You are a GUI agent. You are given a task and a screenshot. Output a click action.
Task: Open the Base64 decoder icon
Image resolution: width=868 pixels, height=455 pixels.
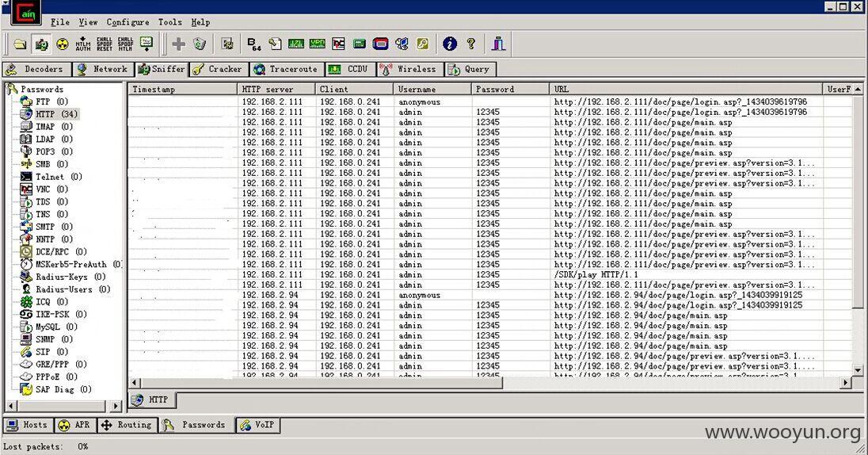[254, 44]
